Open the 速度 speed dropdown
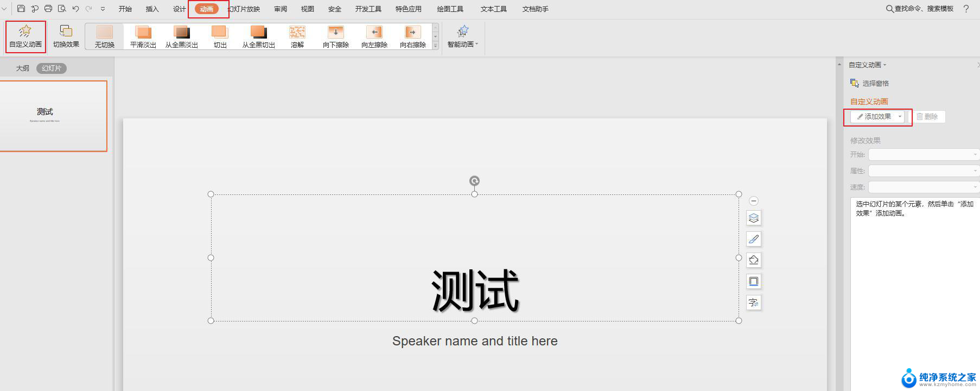The height and width of the screenshot is (391, 980). tap(923, 187)
